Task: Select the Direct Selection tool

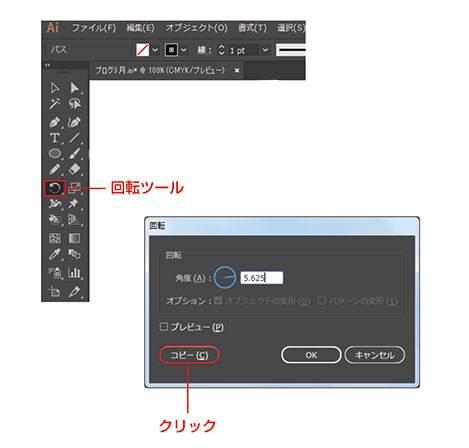Action: point(75,88)
